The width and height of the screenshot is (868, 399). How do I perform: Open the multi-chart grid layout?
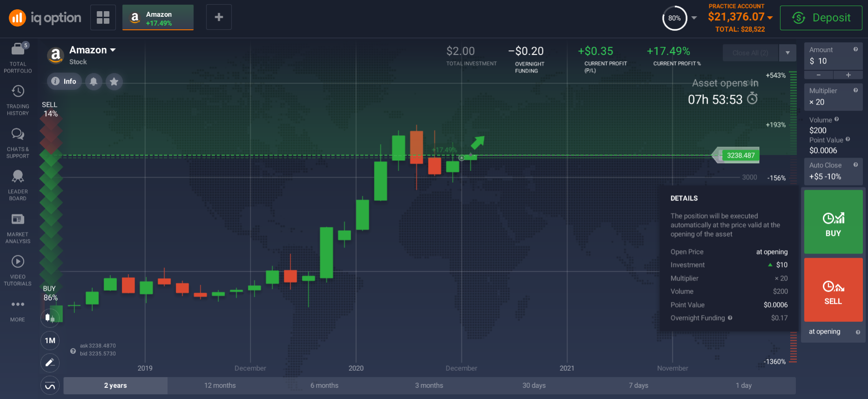click(103, 17)
